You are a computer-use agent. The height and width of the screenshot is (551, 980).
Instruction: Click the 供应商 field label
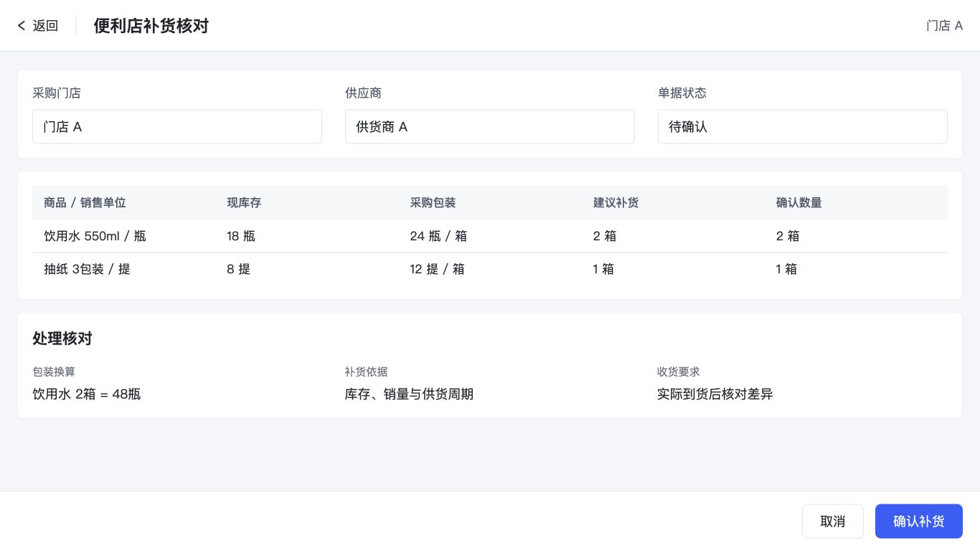[x=363, y=93]
